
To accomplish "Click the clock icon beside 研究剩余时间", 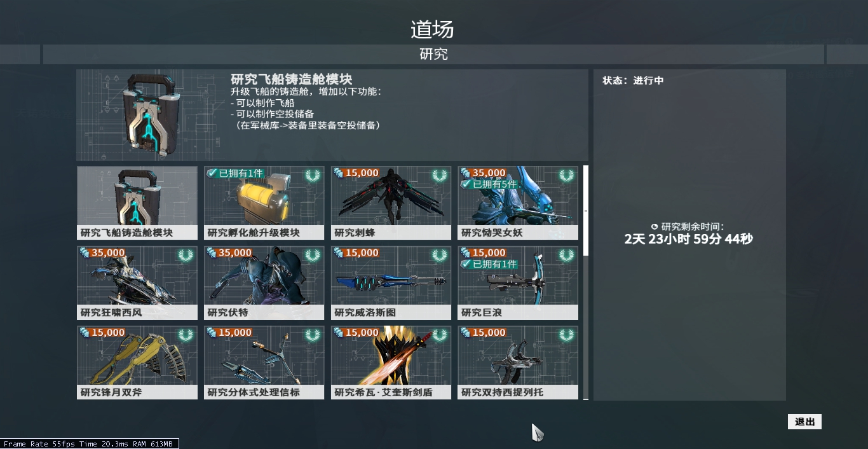I will (654, 226).
